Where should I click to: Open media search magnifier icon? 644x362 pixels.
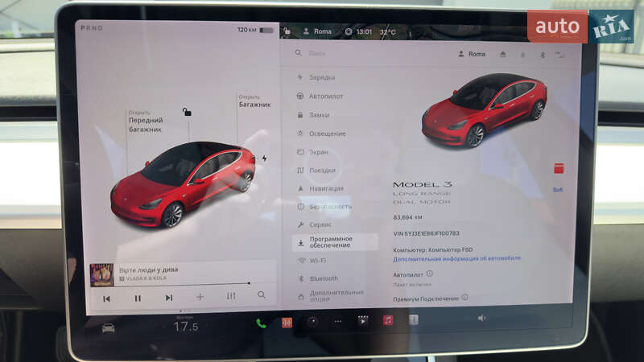coord(261,294)
